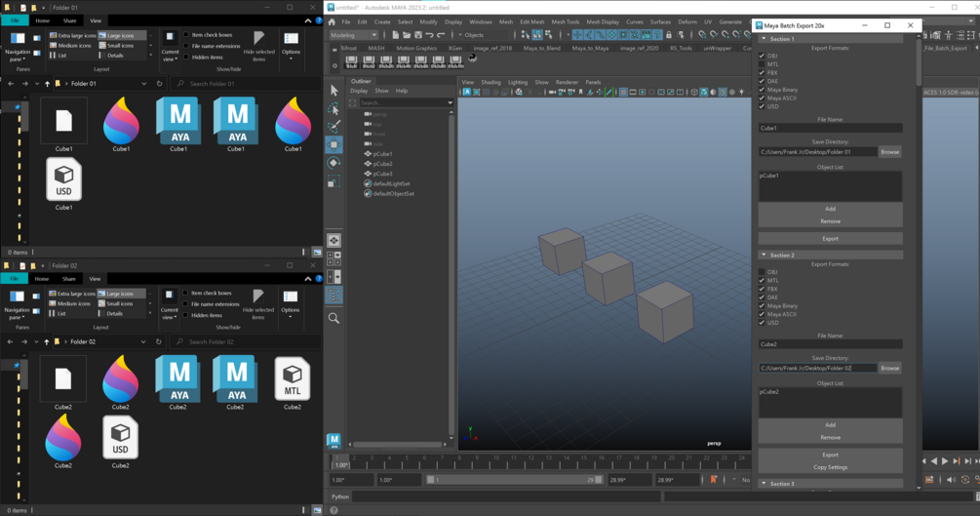
Task: Open Options dropdown in Folder 01 ribbon
Action: (x=292, y=45)
